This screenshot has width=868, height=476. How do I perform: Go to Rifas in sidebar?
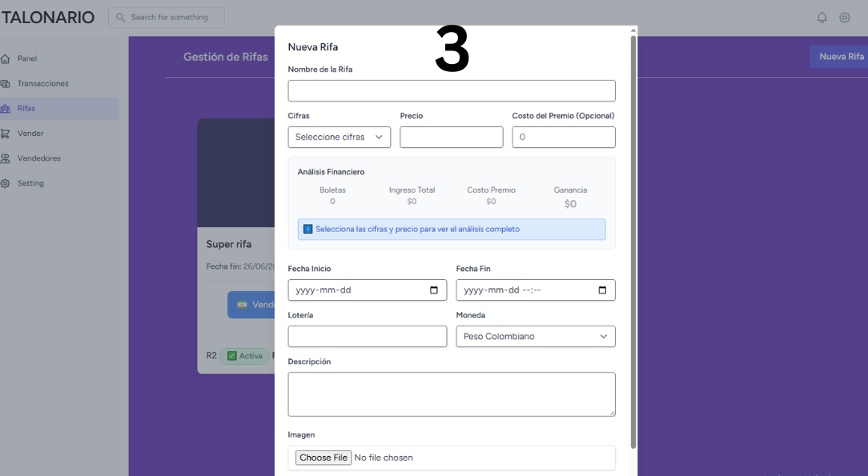[26, 109]
